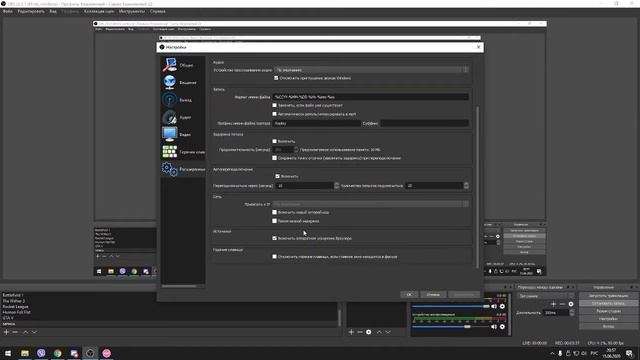Adjust maximum retries stepper arrows

pos(466,186)
